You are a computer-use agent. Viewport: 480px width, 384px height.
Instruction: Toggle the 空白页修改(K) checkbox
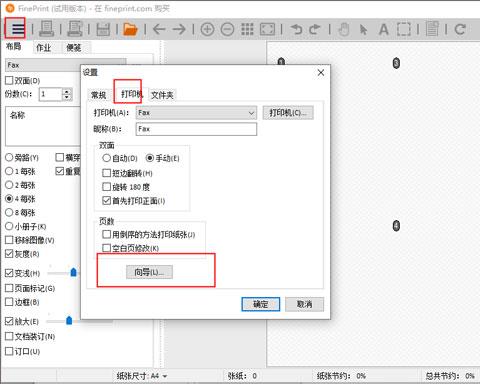coord(106,248)
